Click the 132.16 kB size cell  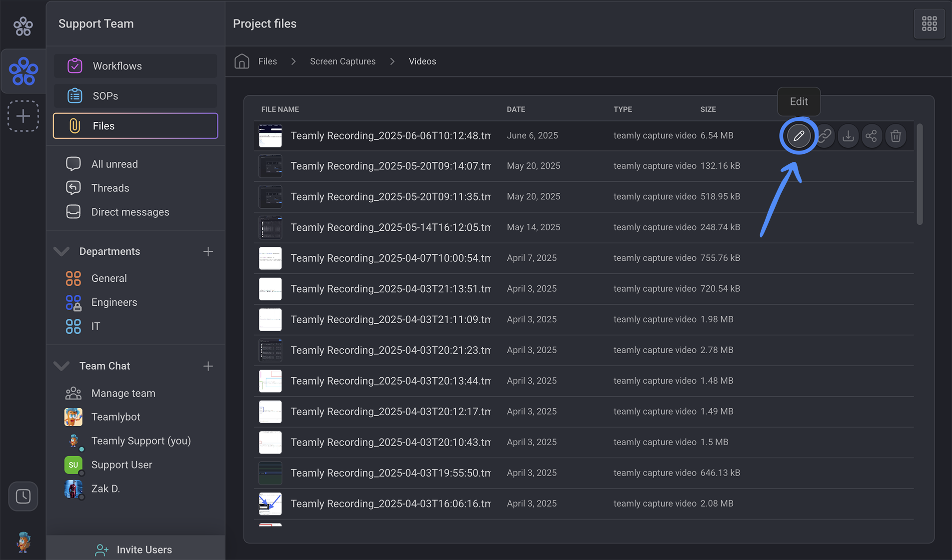(720, 166)
